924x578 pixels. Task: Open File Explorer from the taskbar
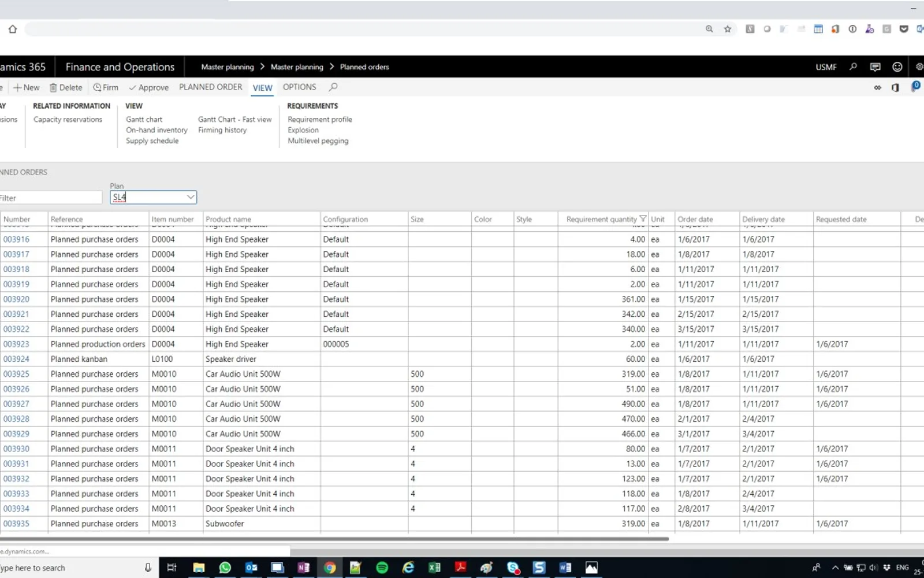199,568
